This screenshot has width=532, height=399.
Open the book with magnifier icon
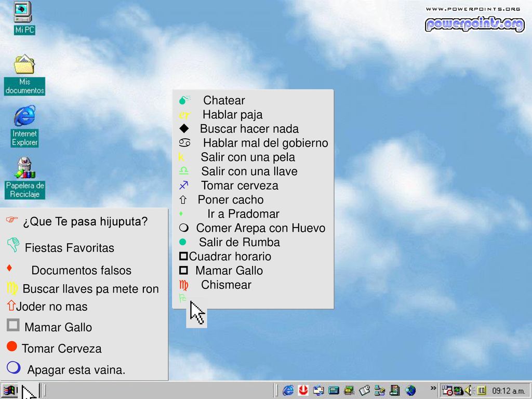click(364, 391)
